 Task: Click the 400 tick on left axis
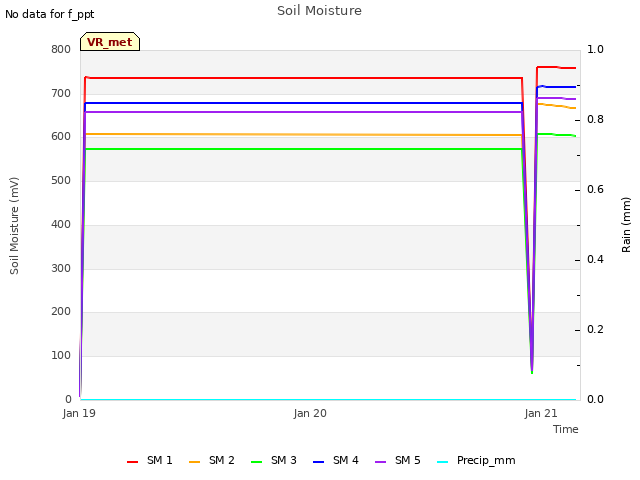pyautogui.click(x=61, y=224)
